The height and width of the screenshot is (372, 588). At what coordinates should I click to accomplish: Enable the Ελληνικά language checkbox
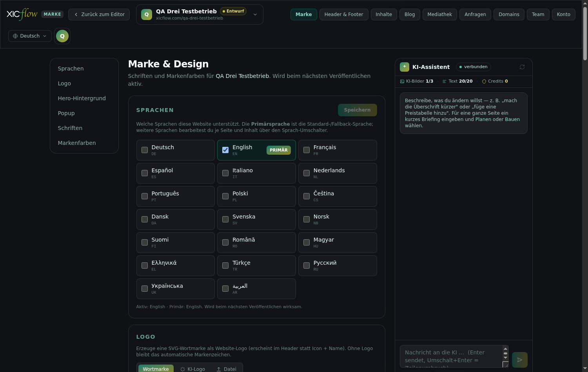coord(145,265)
